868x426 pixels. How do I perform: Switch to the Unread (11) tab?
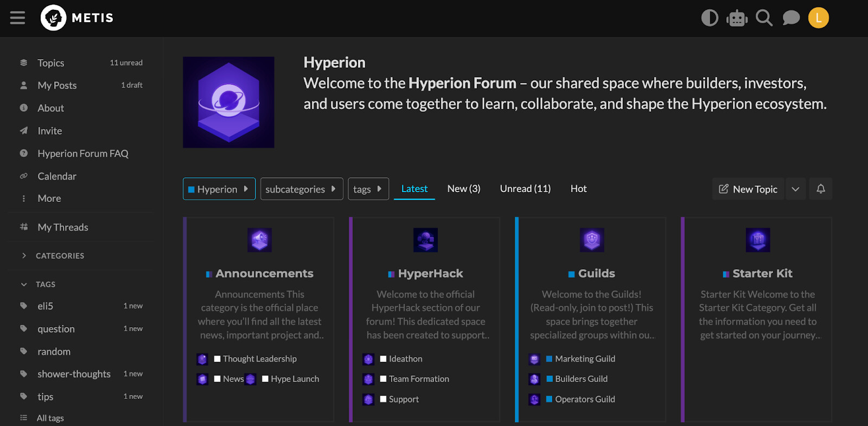click(525, 188)
